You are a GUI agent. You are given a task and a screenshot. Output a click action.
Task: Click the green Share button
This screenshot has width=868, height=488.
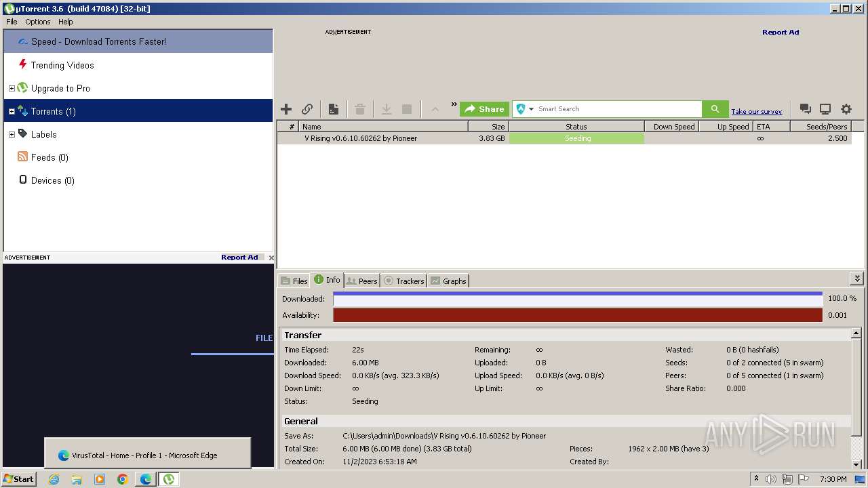(x=484, y=109)
